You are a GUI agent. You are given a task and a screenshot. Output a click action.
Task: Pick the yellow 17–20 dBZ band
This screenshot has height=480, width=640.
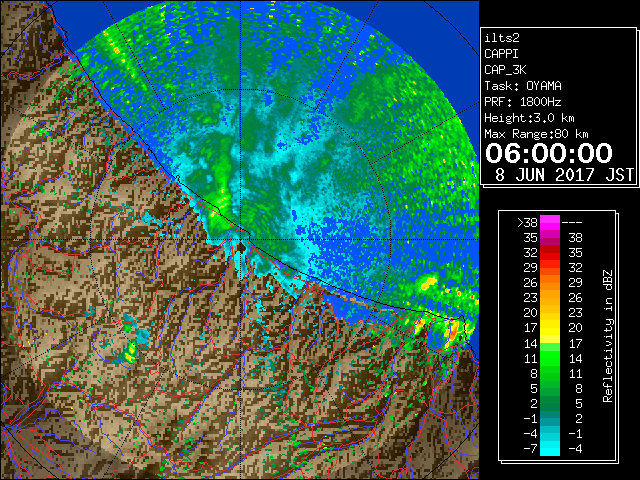pyautogui.click(x=550, y=328)
